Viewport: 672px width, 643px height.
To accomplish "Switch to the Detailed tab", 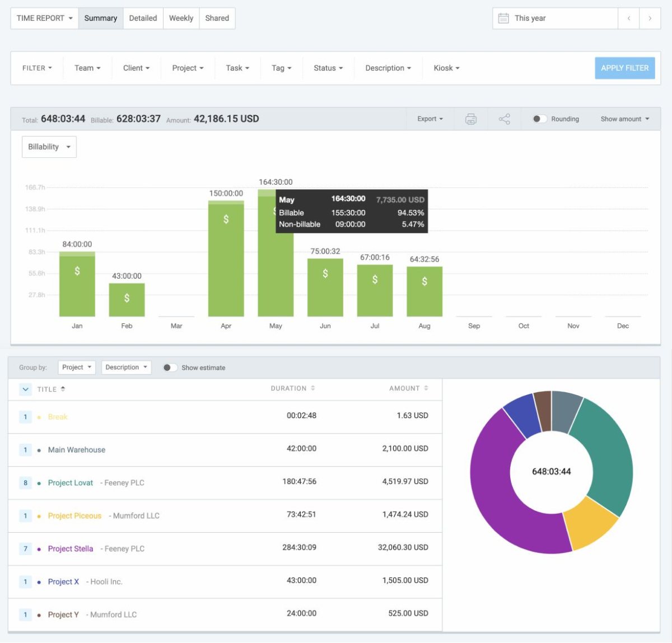I will (x=143, y=18).
